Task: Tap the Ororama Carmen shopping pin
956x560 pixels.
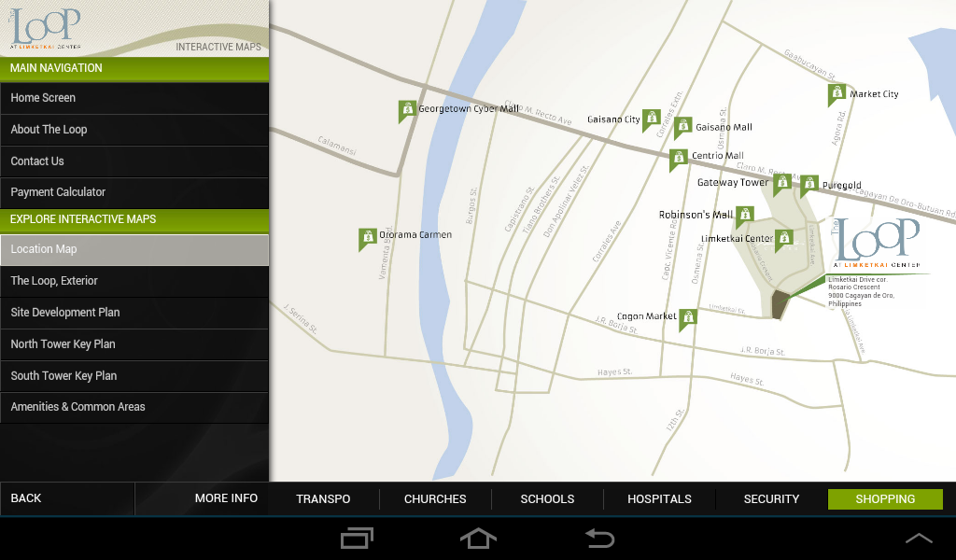Action: 368,238
